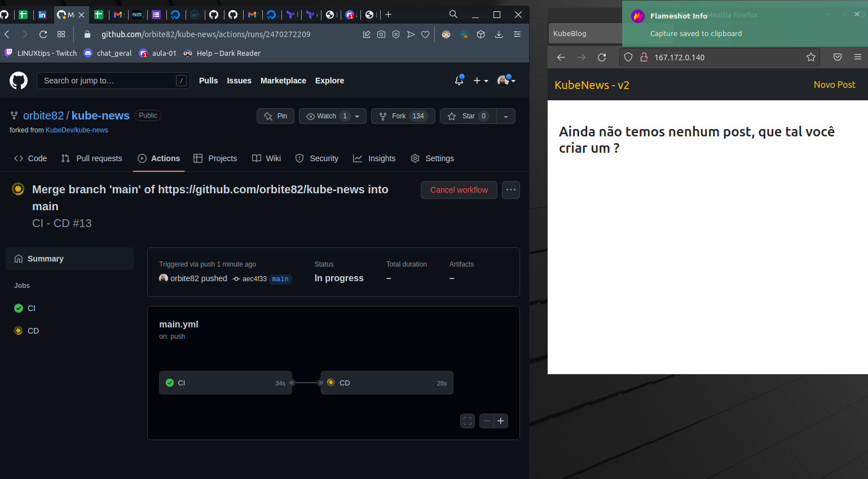Viewport: 868px width, 479px height.
Task: Open Explore in GitHub navigation
Action: (329, 81)
